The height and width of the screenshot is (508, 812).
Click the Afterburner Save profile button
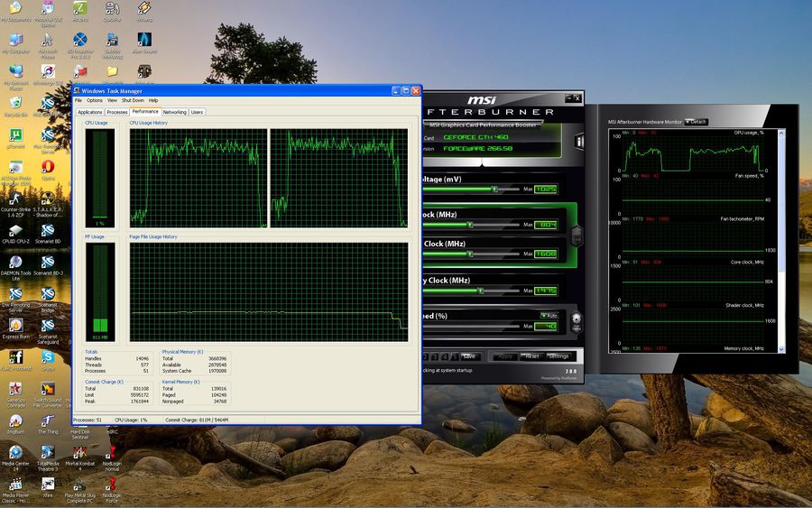coord(468,356)
